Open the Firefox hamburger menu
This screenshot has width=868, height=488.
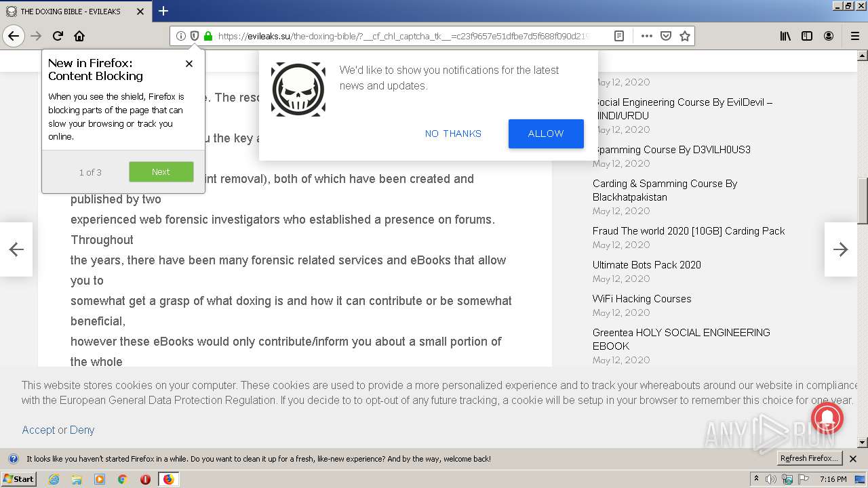click(x=854, y=36)
